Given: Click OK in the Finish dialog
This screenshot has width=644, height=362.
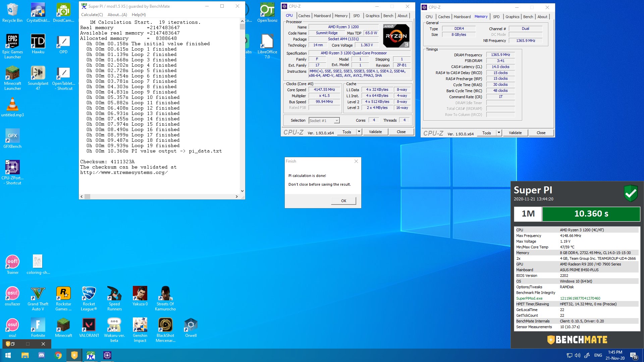Looking at the screenshot, I should (x=343, y=201).
